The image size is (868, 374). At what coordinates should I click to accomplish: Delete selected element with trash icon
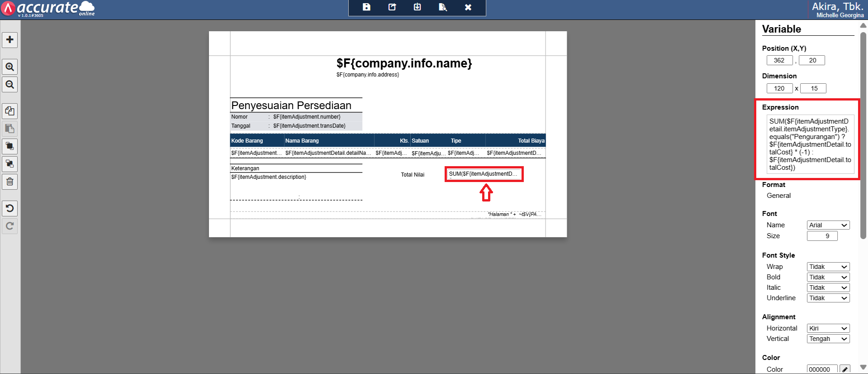click(10, 182)
